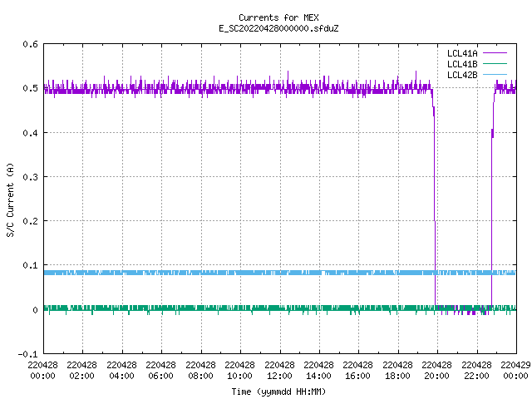Click the 14:00 x-axis tick label
The width and height of the screenshot is (532, 399).
click(318, 370)
